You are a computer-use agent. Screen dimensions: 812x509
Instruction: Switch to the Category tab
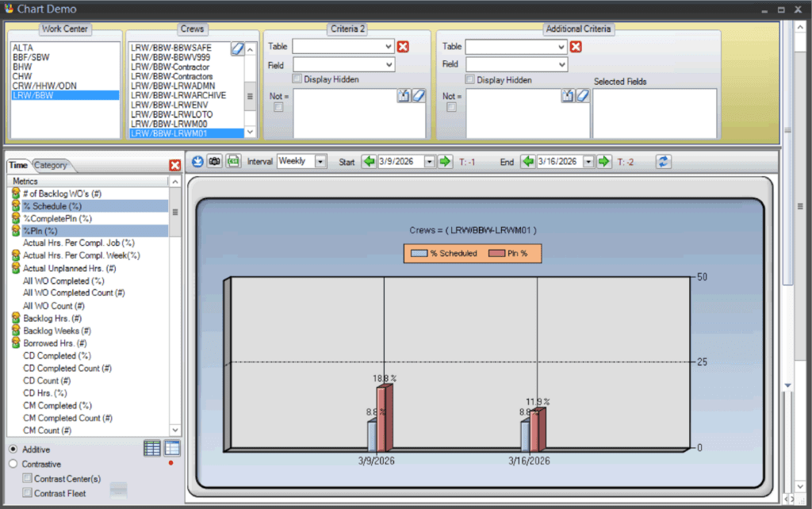tap(52, 166)
